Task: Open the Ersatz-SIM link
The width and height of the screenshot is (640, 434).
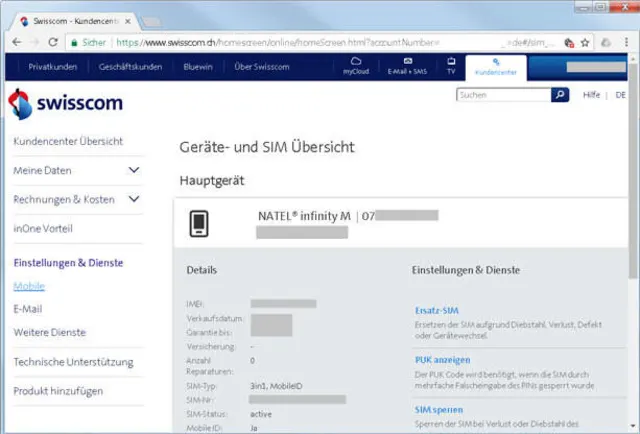Action: pos(436,310)
